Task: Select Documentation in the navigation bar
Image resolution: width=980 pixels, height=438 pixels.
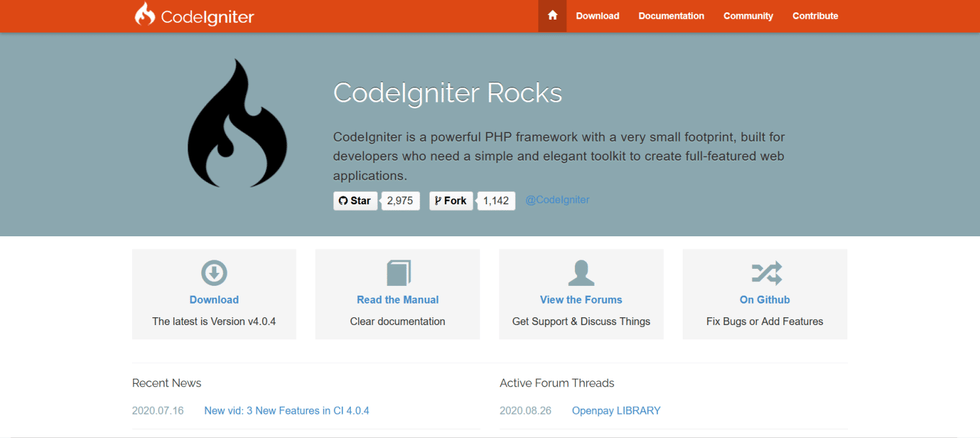Action: coord(671,15)
